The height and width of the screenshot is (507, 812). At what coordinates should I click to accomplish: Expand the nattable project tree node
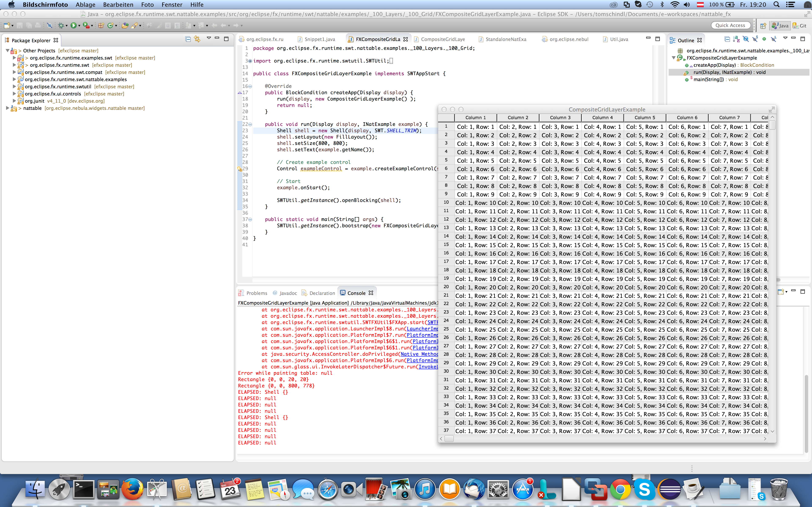[x=7, y=108]
